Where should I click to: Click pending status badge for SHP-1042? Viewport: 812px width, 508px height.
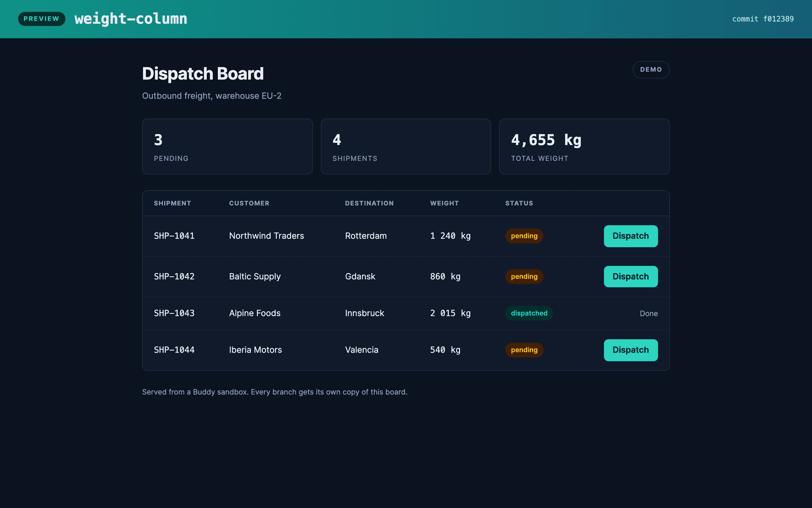[524, 276]
